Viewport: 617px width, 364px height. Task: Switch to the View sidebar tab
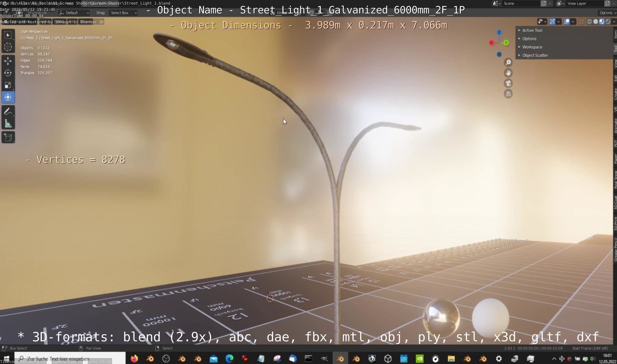click(615, 64)
